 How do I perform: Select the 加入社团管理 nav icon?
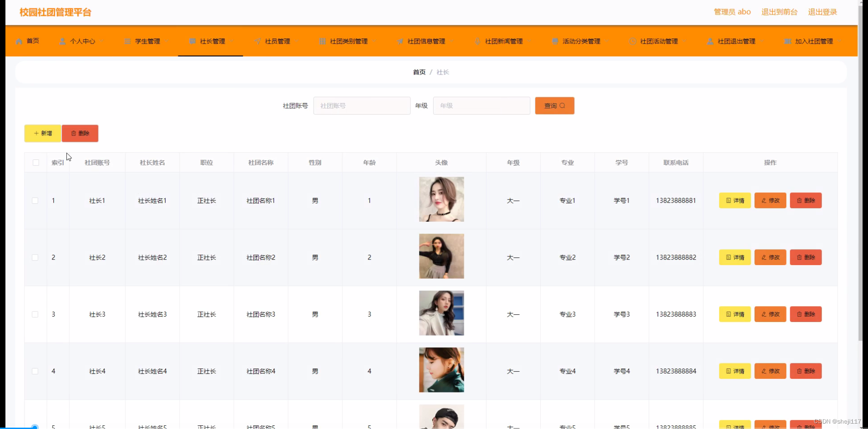(787, 41)
